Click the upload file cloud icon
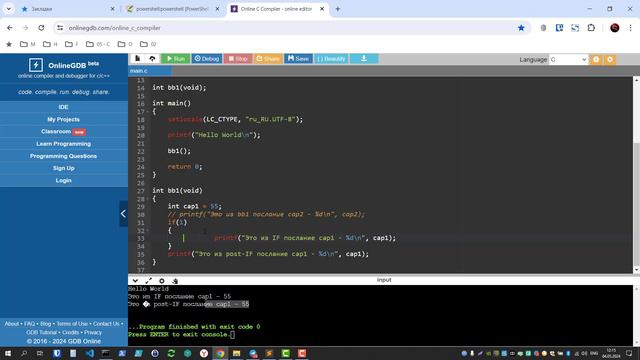640x360 pixels. 152,59
